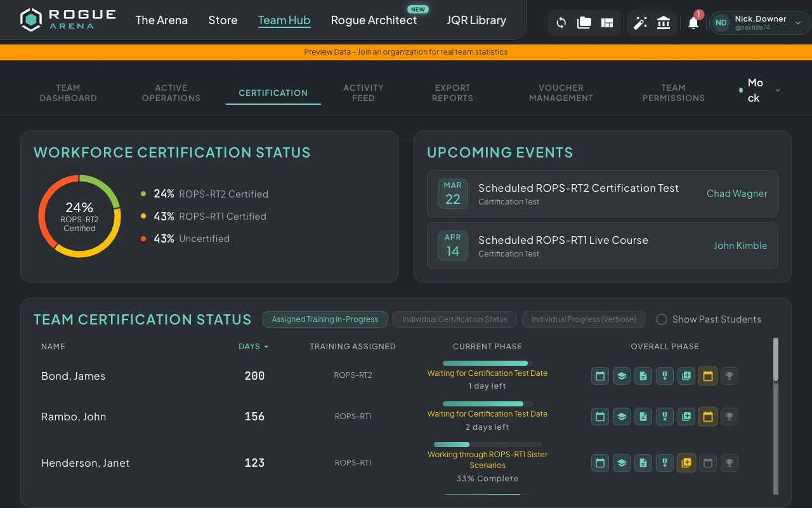Select the Assigned Training In-Progress filter
The width and height of the screenshot is (812, 508).
325,319
